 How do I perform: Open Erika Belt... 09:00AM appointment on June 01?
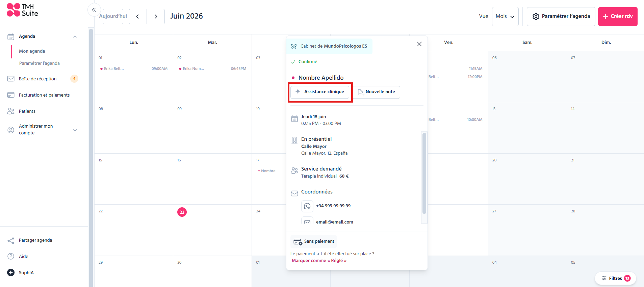134,69
